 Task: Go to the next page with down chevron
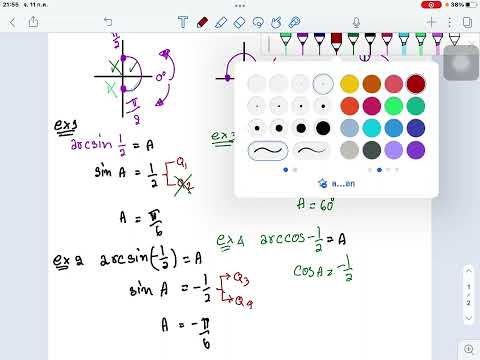pyautogui.click(x=469, y=318)
